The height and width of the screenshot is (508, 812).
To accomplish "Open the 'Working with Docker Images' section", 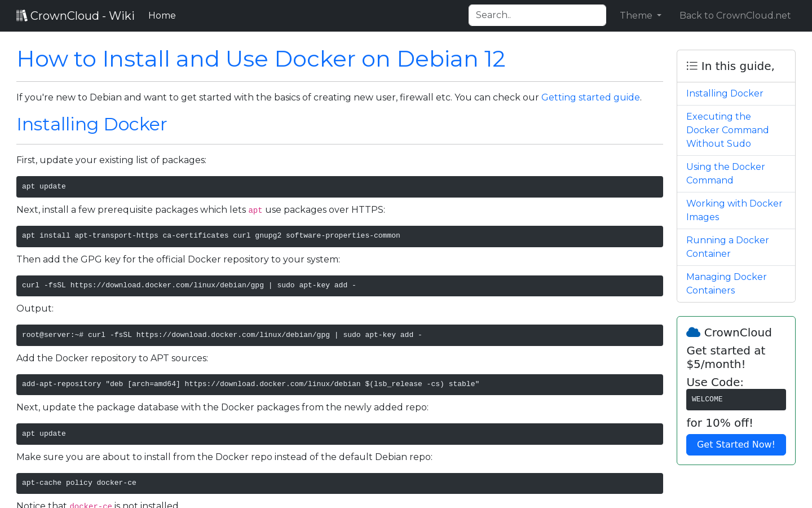I will 734,210.
